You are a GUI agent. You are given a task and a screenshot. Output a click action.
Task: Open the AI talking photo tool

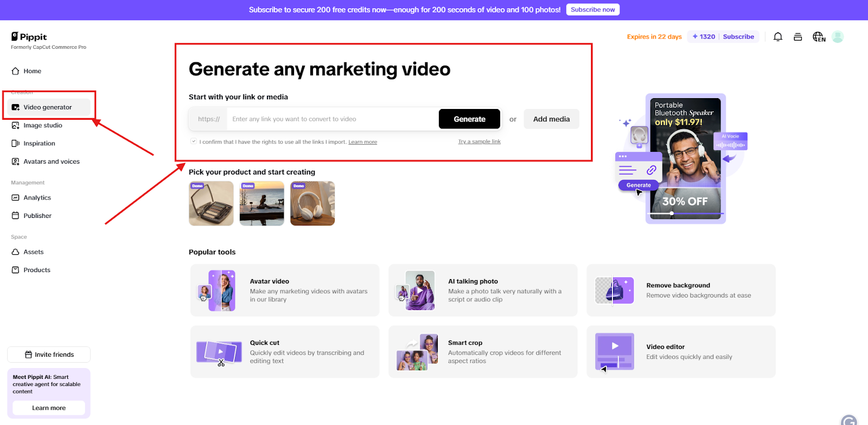coord(483,290)
